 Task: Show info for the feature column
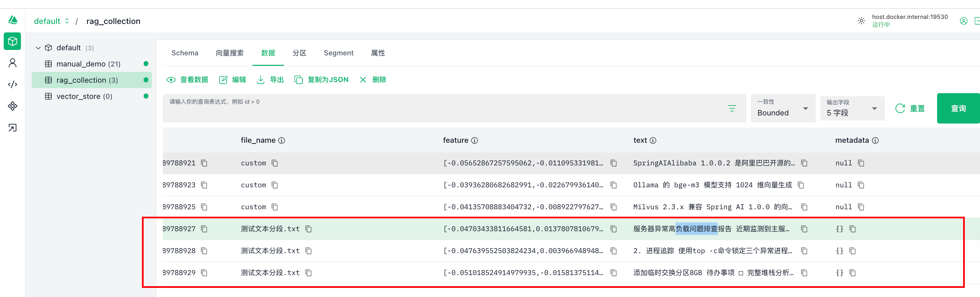(x=474, y=140)
